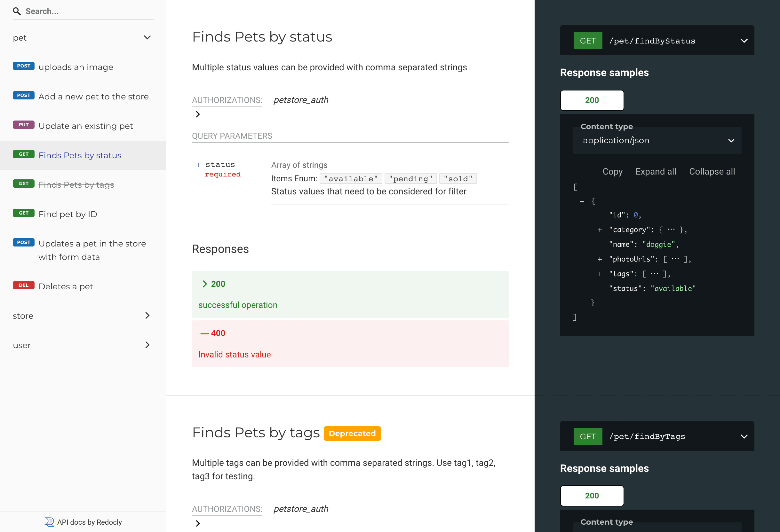Expand the /pet/findByStatus endpoint chevron
The width and height of the screenshot is (780, 532).
pos(744,41)
